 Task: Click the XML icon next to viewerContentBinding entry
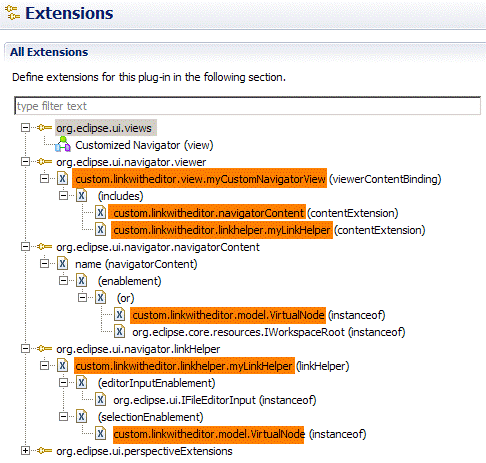click(x=63, y=179)
